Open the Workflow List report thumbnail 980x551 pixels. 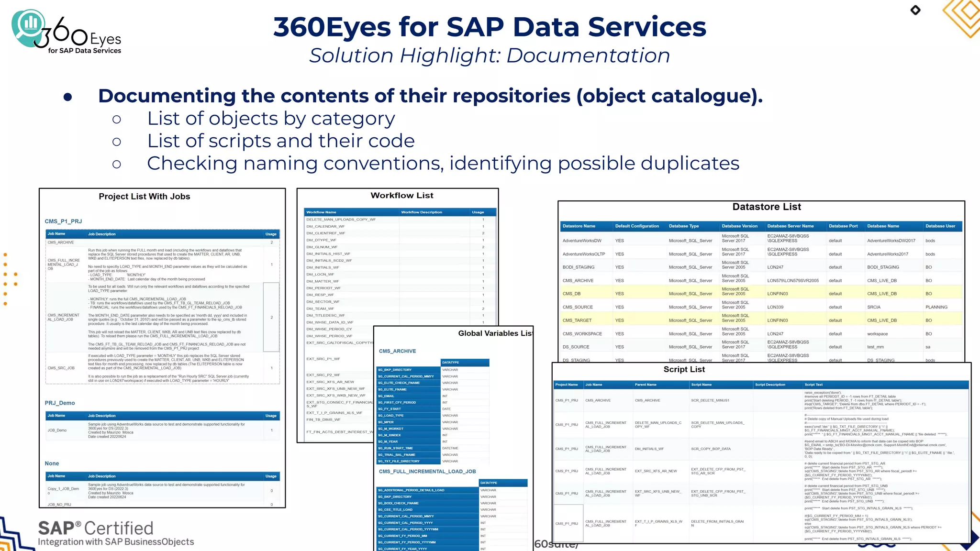coord(401,196)
